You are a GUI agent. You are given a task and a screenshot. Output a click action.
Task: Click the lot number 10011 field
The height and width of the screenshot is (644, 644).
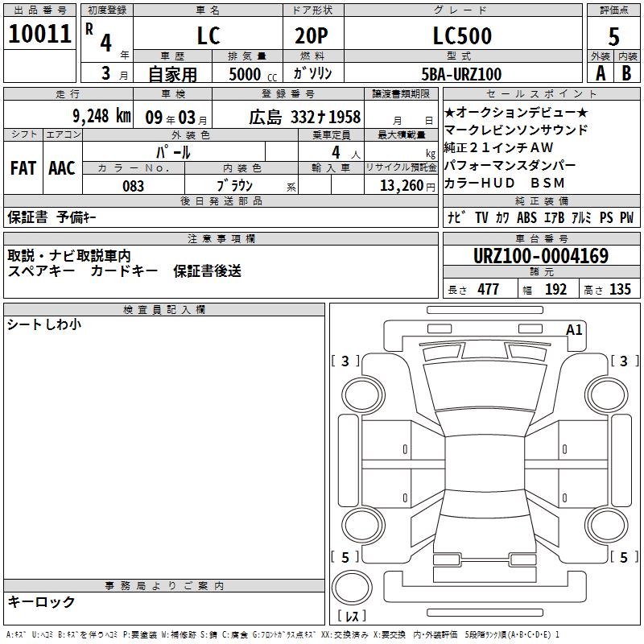pyautogui.click(x=39, y=33)
